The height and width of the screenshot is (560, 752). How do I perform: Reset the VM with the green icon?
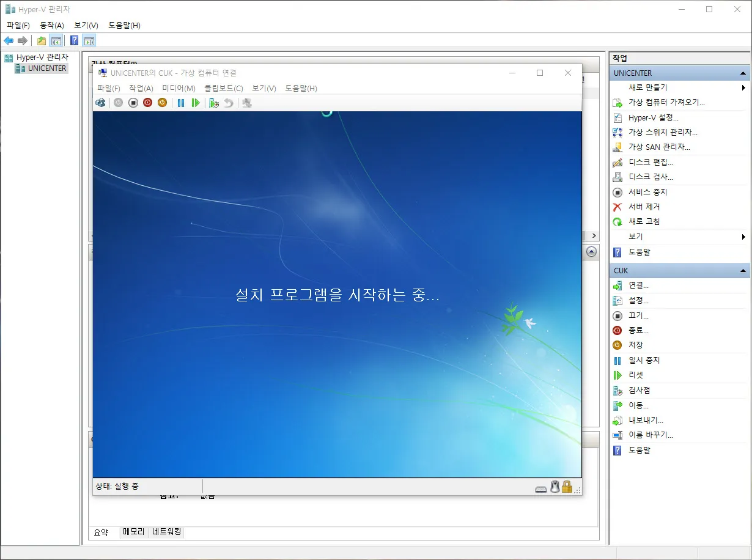196,103
